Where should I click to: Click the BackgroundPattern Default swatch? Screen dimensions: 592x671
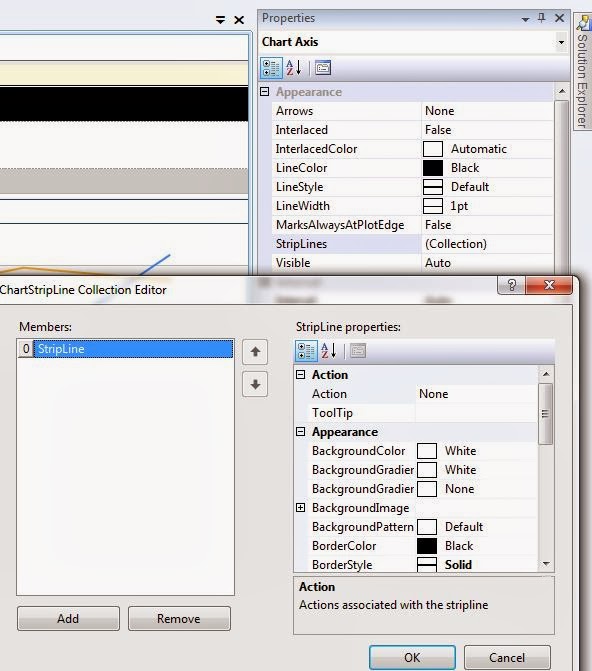[427, 527]
